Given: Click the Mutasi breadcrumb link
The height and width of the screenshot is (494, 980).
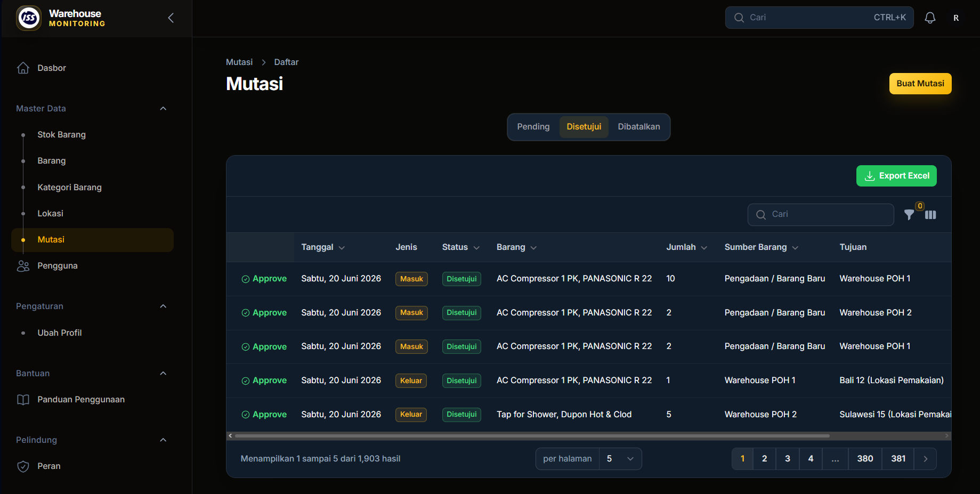Looking at the screenshot, I should (239, 62).
